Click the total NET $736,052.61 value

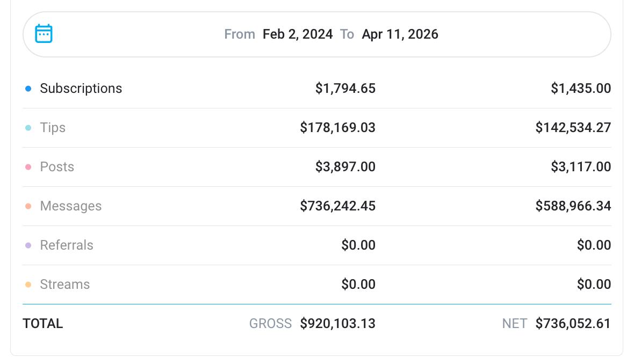(573, 324)
